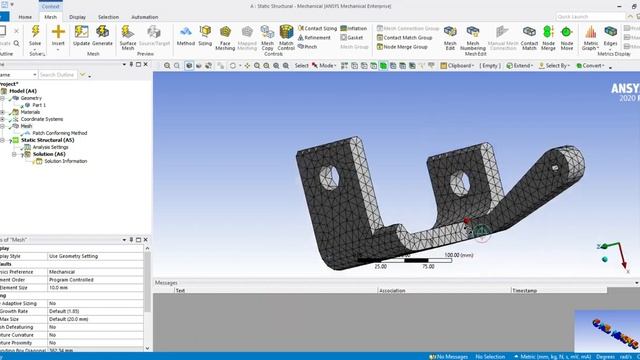Click the Metric units status bar entry
640x360 pixels.
[x=552, y=356]
